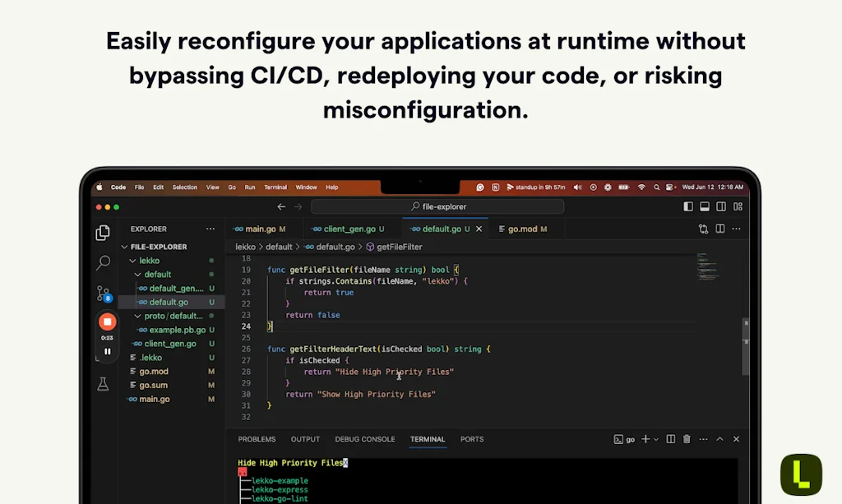842x504 pixels.
Task: Stop the screen recording
Action: point(107,321)
